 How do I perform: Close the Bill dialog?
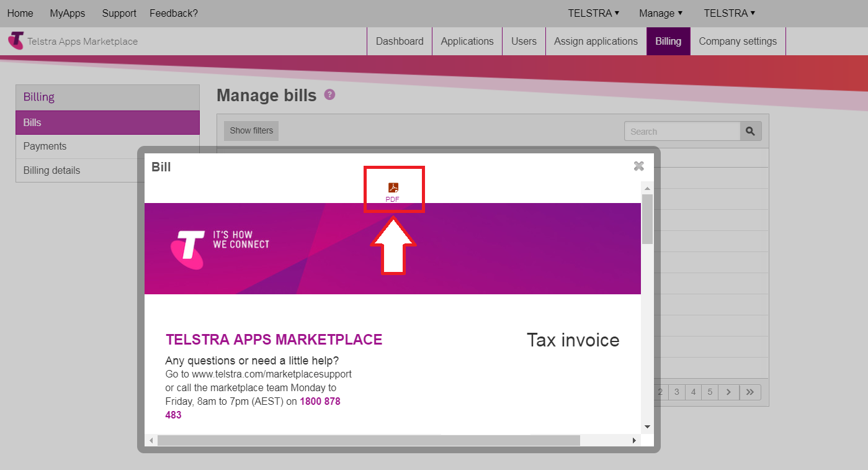[638, 166]
